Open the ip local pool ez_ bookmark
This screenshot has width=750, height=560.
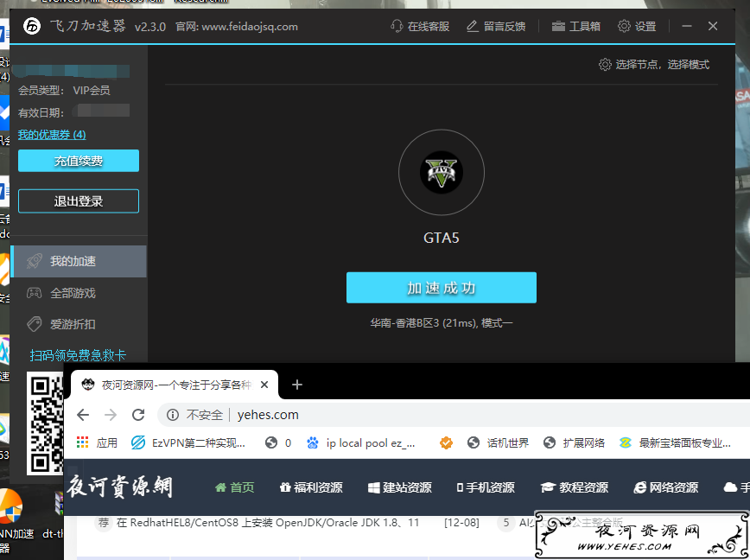[x=361, y=442]
